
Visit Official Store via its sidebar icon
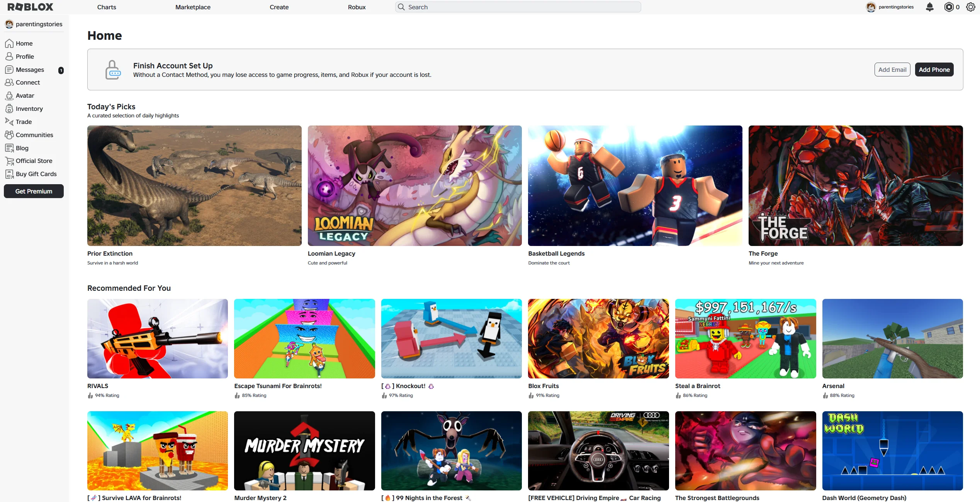click(9, 161)
